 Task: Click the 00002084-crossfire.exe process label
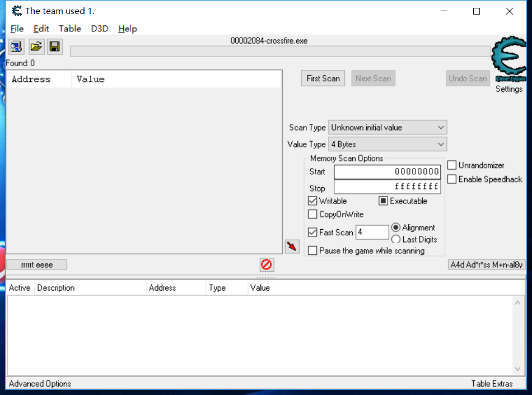[x=269, y=41]
